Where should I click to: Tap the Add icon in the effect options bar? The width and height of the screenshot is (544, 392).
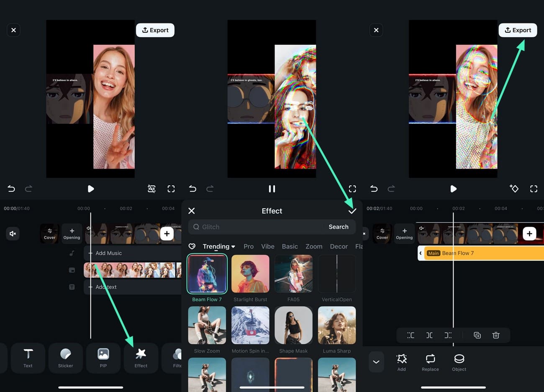click(x=401, y=361)
